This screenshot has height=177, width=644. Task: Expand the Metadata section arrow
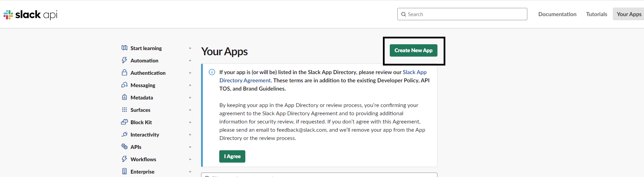[x=190, y=98]
